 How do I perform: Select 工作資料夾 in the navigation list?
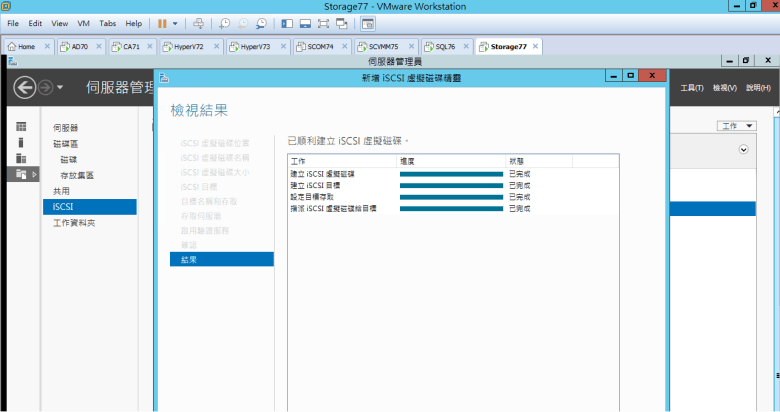point(73,222)
